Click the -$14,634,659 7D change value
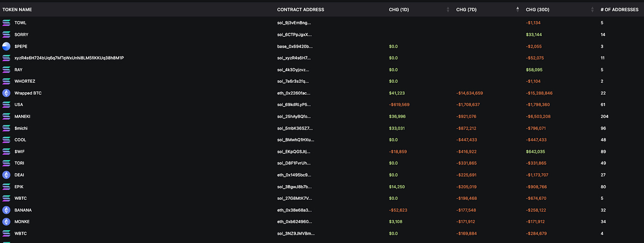 tap(470, 93)
